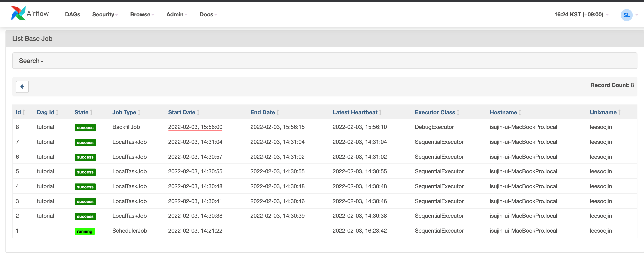Open the DAGs page
Image resolution: width=644 pixels, height=257 pixels.
(x=73, y=15)
